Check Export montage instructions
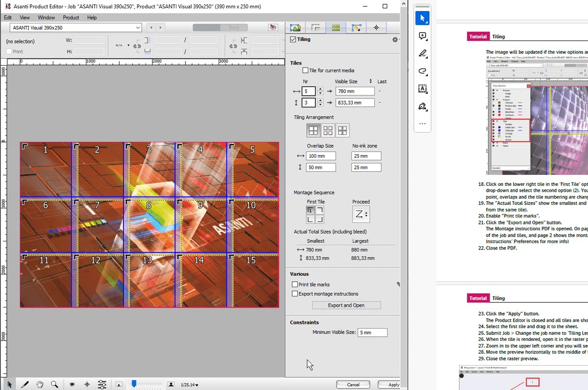This screenshot has height=390, width=588. click(x=294, y=294)
